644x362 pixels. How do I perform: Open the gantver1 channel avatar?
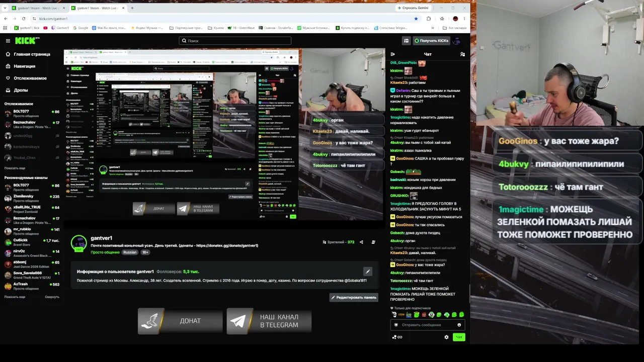(x=78, y=244)
